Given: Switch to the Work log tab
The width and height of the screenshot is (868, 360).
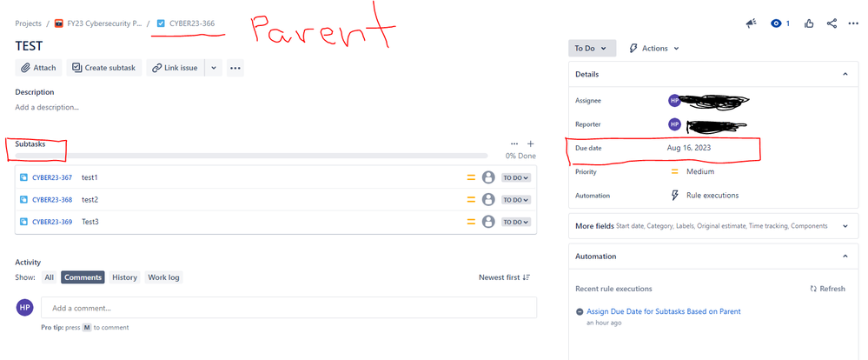Looking at the screenshot, I should pos(163,277).
